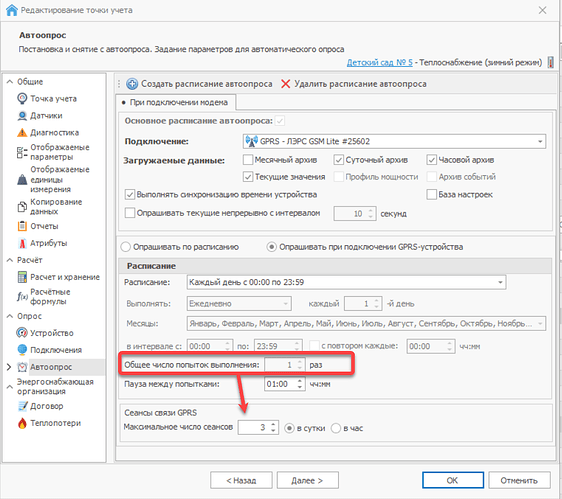562x499 pixels.
Task: Toggle Месячный архив checkbox
Action: point(248,160)
